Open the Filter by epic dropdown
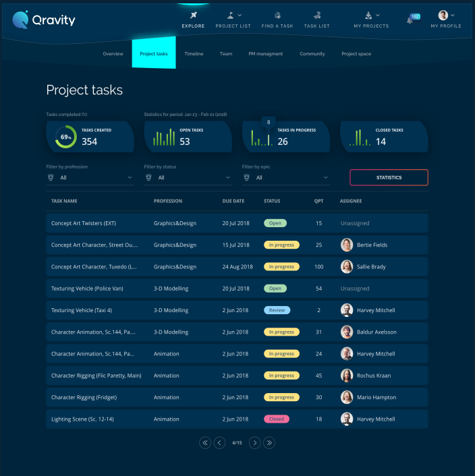 (286, 177)
